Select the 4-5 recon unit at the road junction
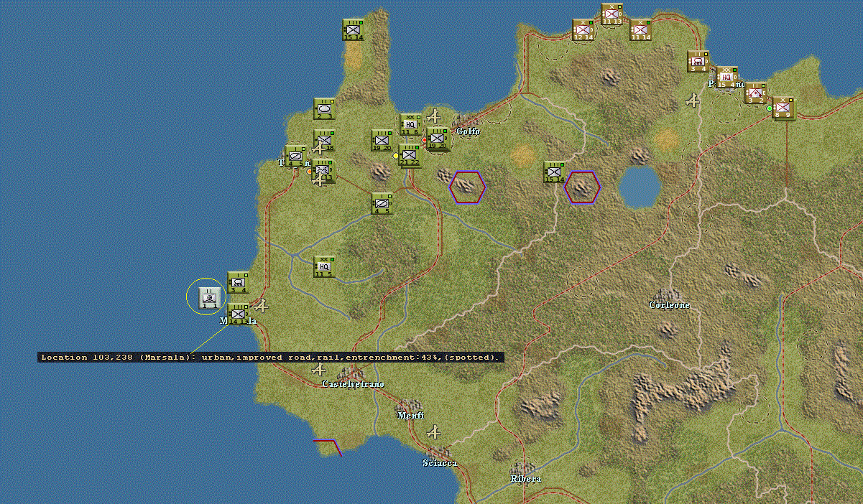The width and height of the screenshot is (863, 504). coord(382,203)
